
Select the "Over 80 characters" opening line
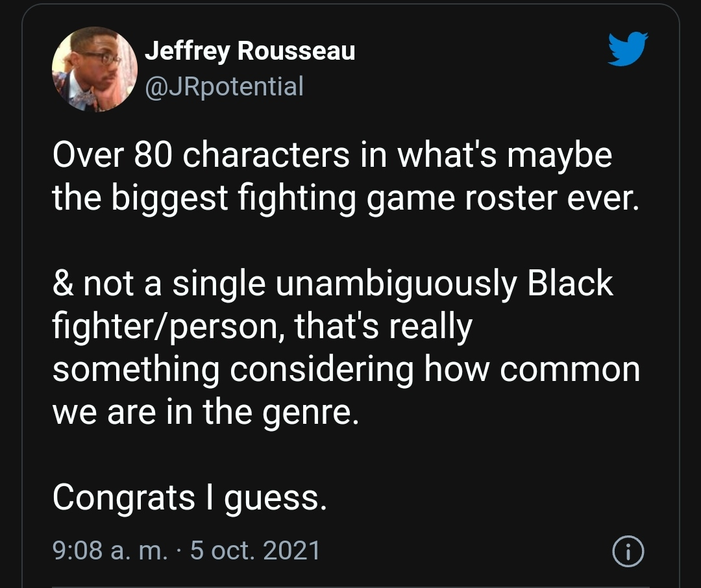[201, 155]
